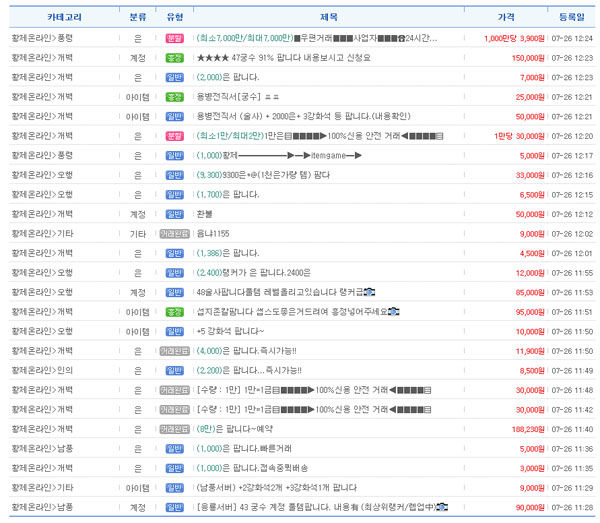Open the 환불 listing title
Screen dimensions: 600x523
[204, 214]
